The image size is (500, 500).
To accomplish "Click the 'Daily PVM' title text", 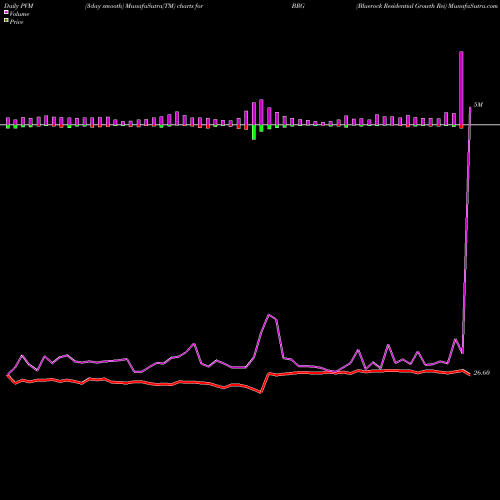I will (x=19, y=6).
